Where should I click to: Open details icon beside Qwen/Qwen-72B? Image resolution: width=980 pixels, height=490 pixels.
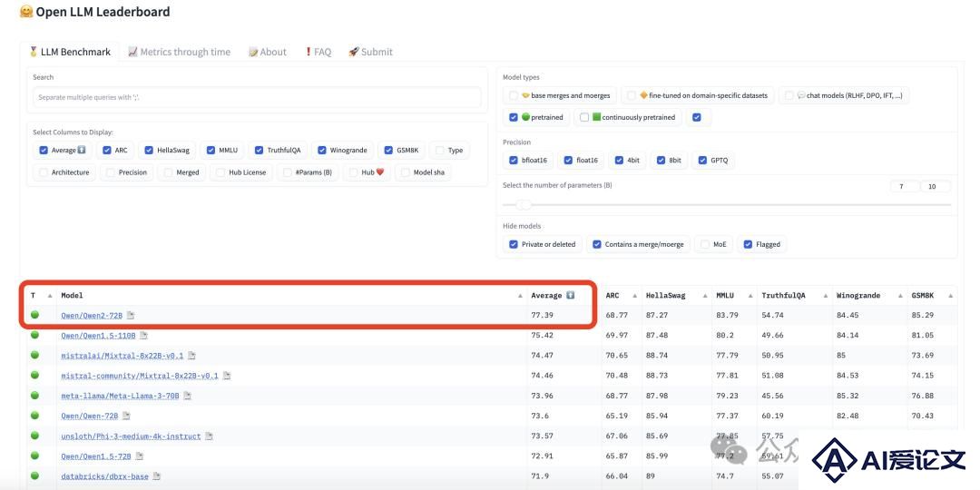click(x=126, y=416)
